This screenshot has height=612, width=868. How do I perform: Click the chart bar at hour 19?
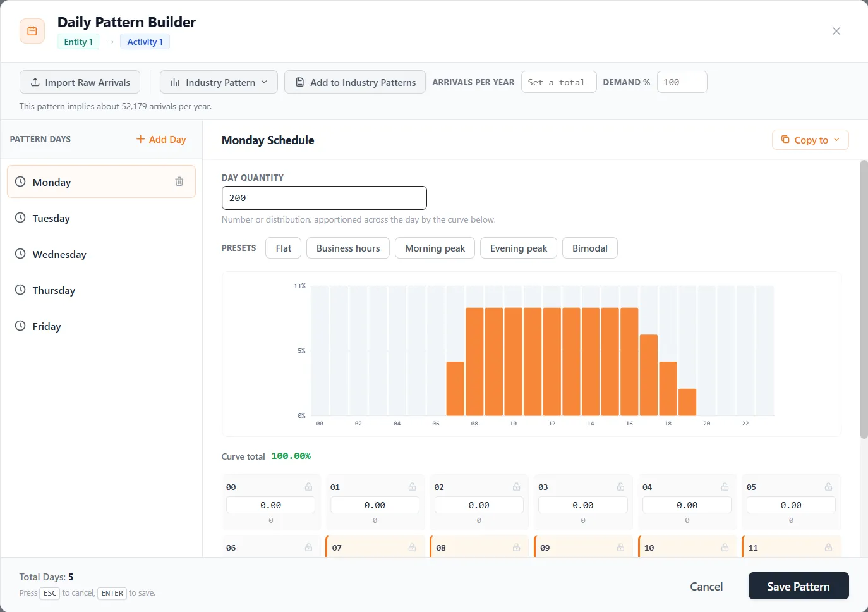tap(687, 402)
